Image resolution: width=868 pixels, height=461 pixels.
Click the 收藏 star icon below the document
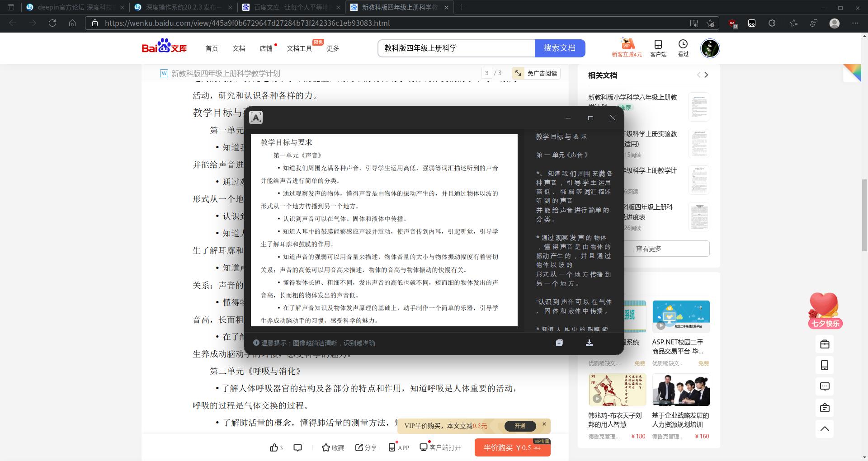(326, 447)
